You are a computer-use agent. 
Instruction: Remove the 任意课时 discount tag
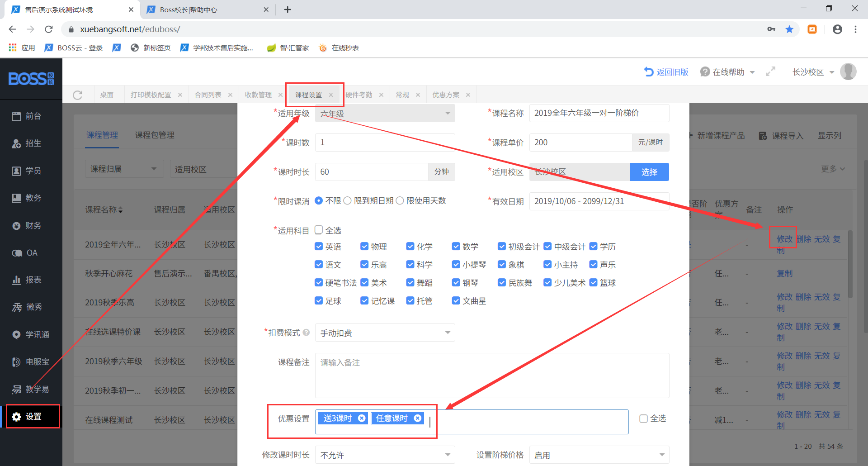click(x=418, y=418)
